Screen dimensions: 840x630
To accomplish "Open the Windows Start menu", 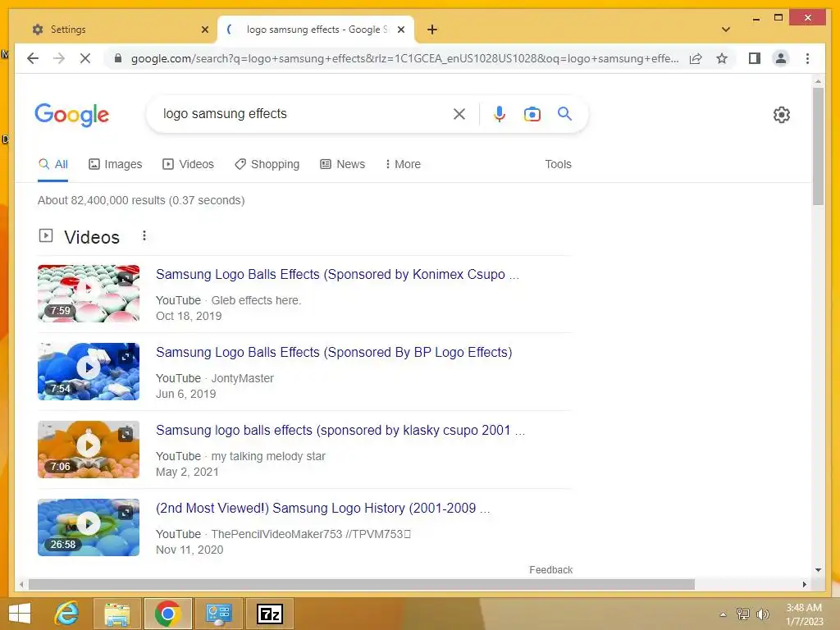I will (20, 614).
